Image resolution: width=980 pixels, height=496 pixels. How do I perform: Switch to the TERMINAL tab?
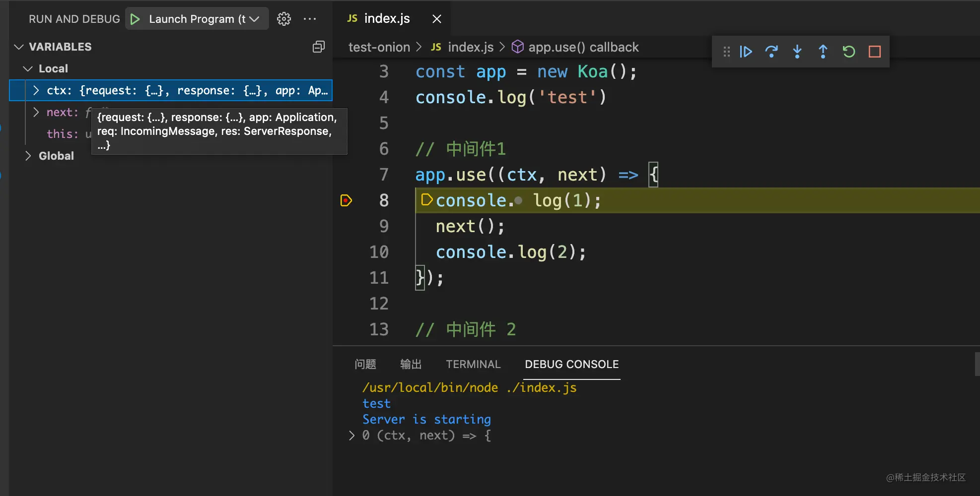click(473, 364)
